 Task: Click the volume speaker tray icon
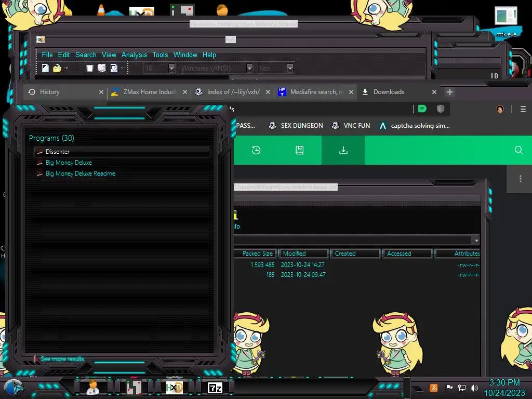[x=474, y=388]
